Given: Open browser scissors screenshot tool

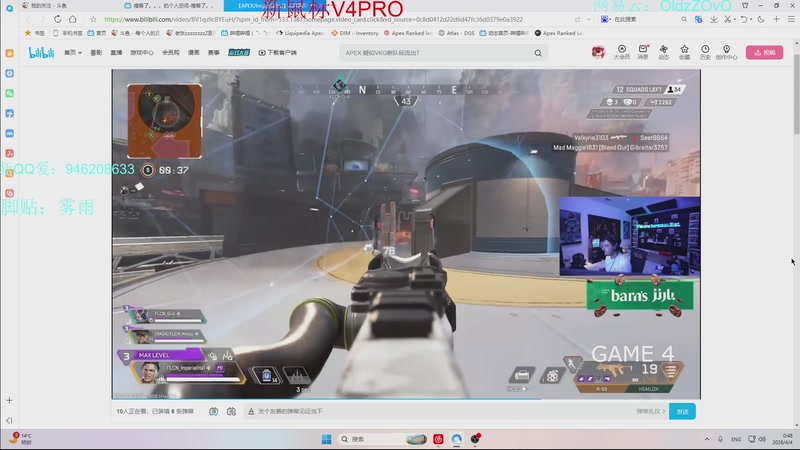Looking at the screenshot, I should (x=728, y=19).
